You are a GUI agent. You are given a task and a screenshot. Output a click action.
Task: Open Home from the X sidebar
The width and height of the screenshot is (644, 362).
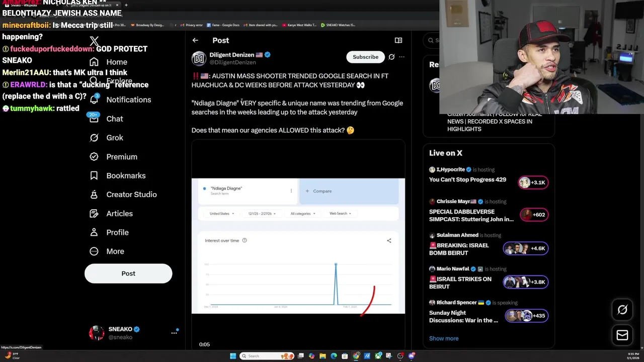click(x=108, y=62)
